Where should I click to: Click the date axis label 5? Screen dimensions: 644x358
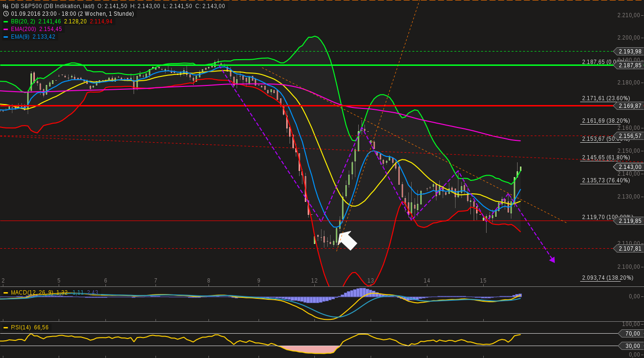59,281
